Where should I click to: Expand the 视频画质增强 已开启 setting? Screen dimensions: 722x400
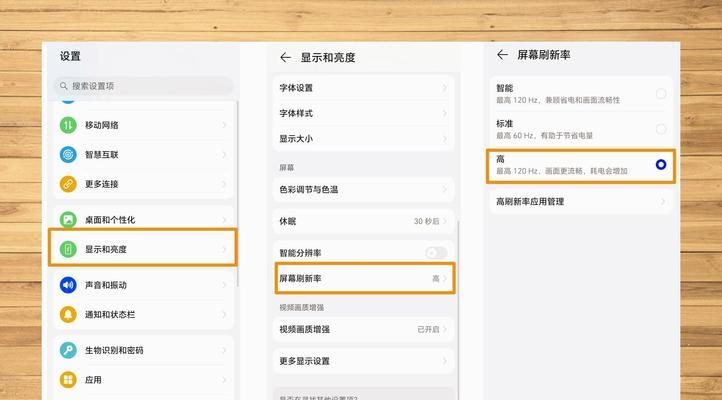click(363, 329)
